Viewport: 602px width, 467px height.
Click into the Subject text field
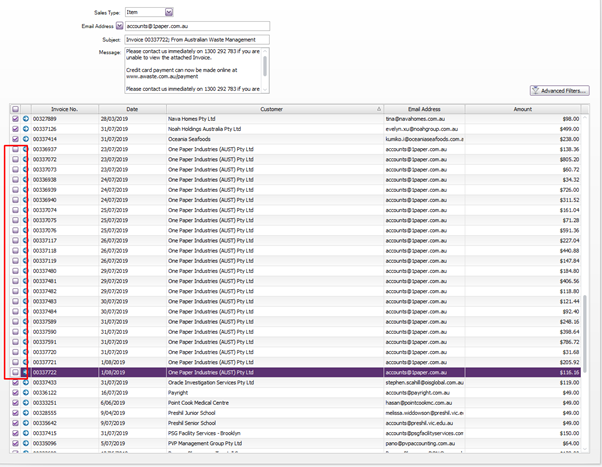[x=197, y=40]
